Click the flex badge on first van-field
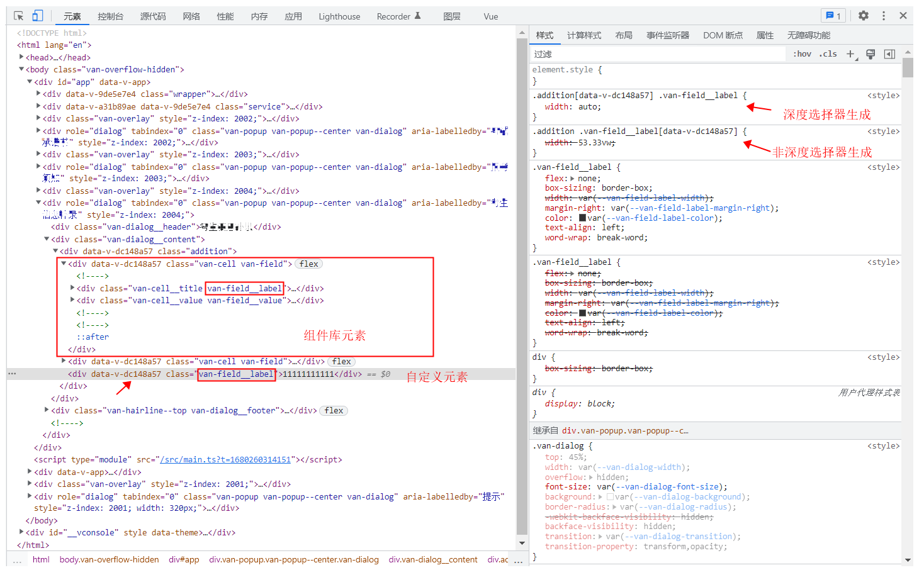This screenshot has height=575, width=924. pos(308,264)
